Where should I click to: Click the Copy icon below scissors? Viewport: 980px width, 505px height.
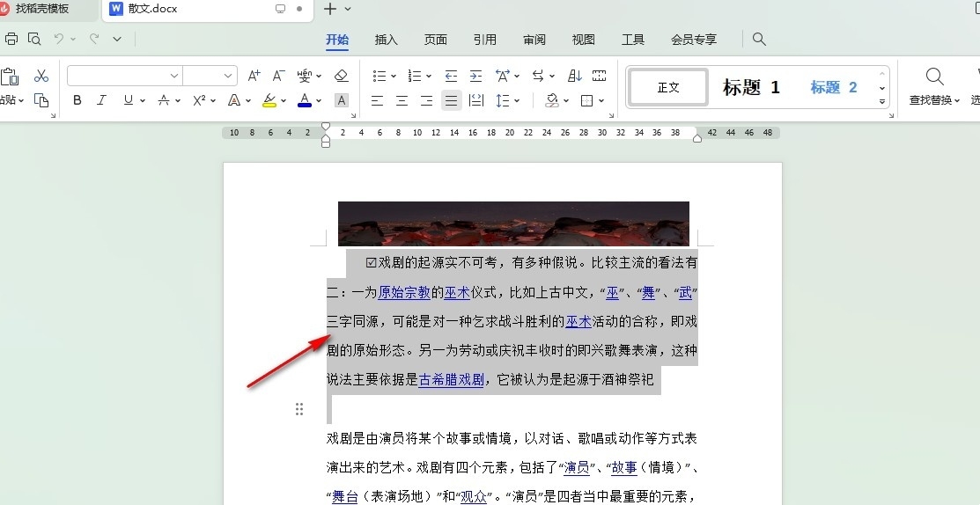pyautogui.click(x=41, y=100)
